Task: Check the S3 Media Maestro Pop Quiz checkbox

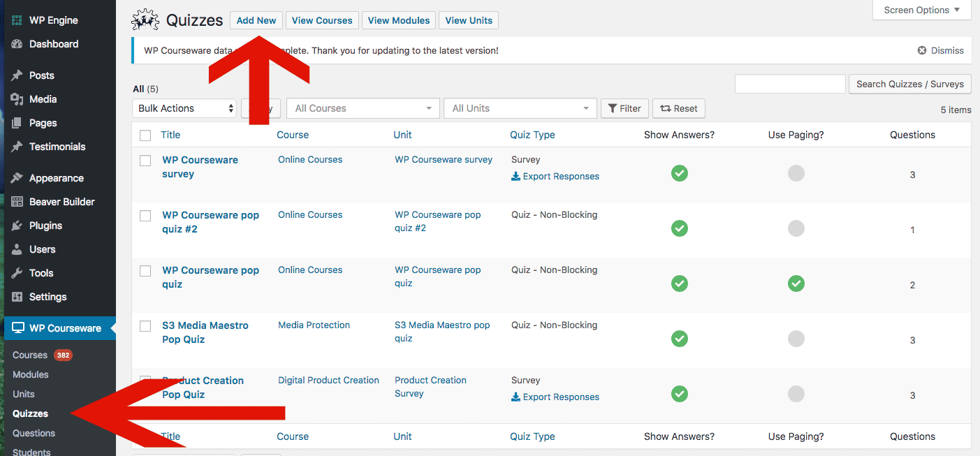Action: point(145,326)
